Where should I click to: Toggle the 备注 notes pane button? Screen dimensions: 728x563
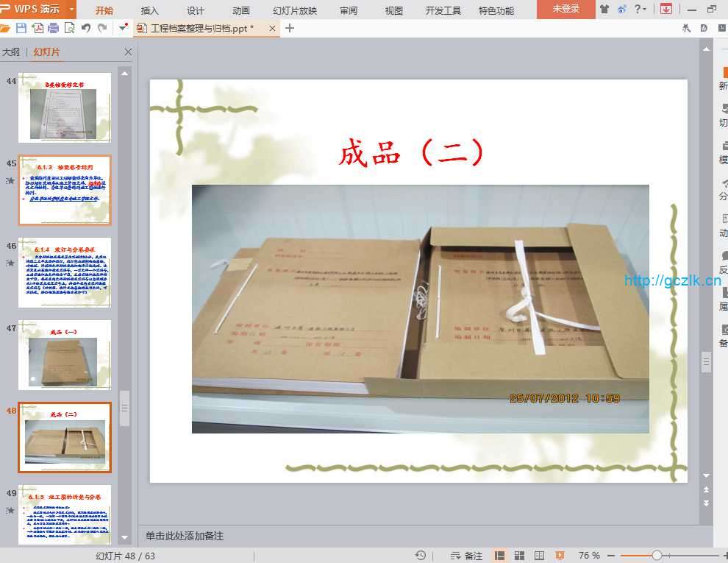pyautogui.click(x=466, y=556)
